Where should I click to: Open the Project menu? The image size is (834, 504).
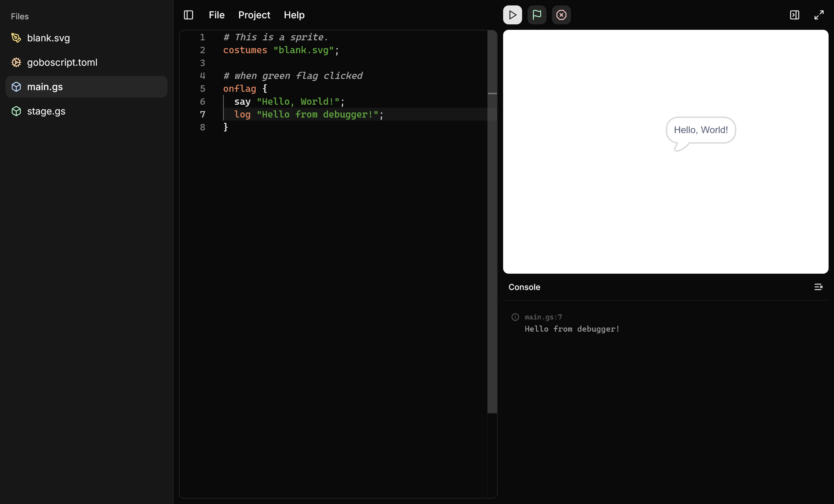click(x=254, y=15)
